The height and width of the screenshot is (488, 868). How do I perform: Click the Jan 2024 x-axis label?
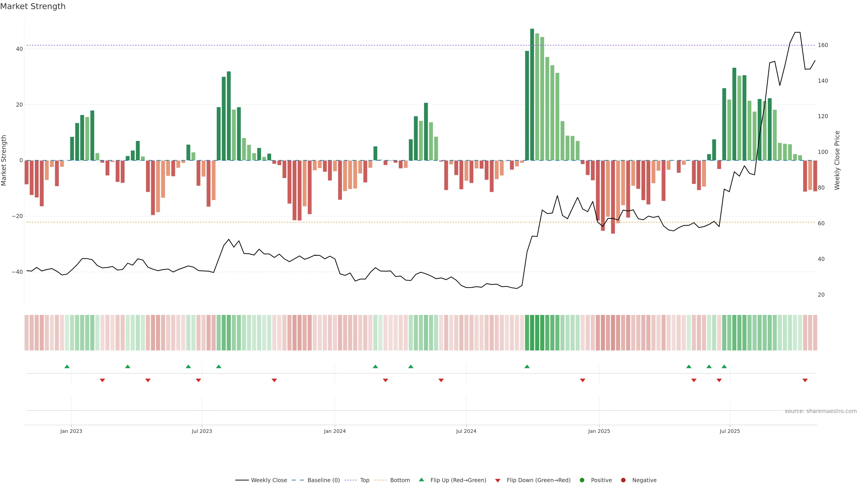335,431
